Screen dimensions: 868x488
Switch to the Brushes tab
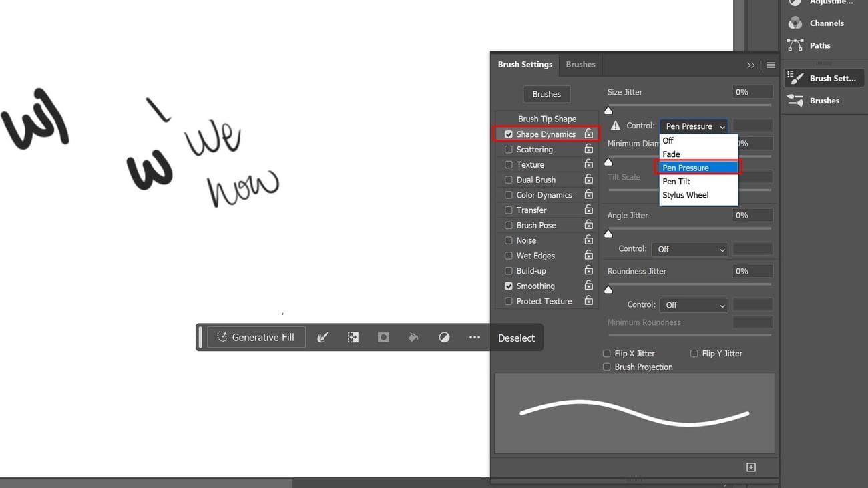pos(580,64)
